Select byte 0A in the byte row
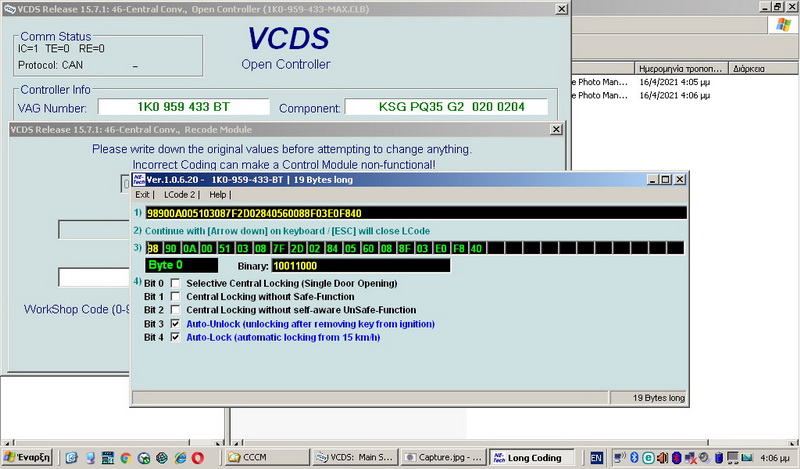 point(189,249)
